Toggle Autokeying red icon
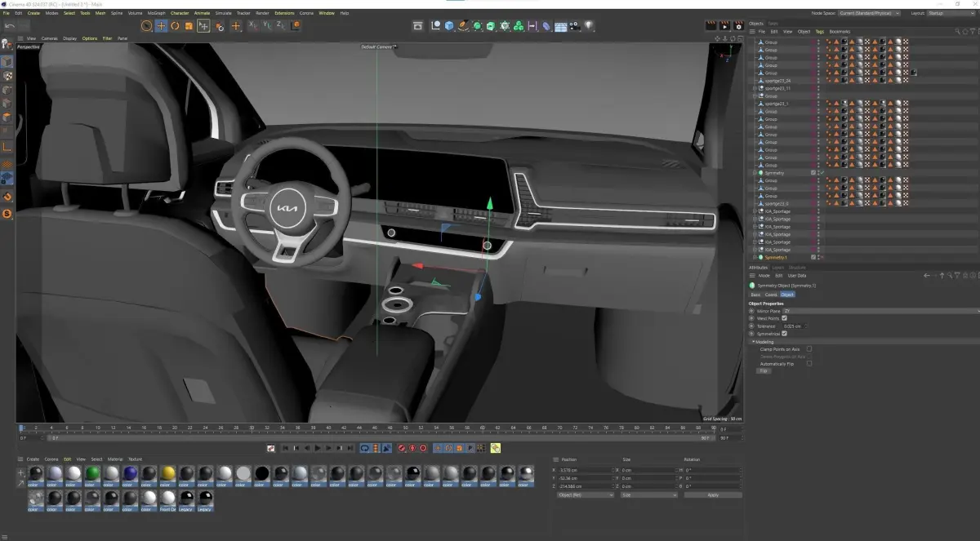 point(412,448)
